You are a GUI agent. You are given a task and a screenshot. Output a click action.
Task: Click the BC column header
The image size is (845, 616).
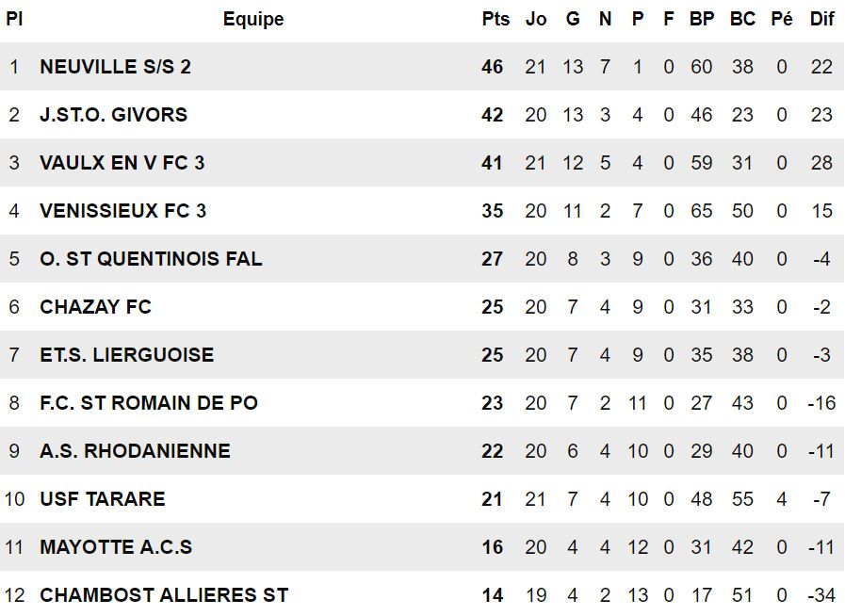tap(742, 19)
